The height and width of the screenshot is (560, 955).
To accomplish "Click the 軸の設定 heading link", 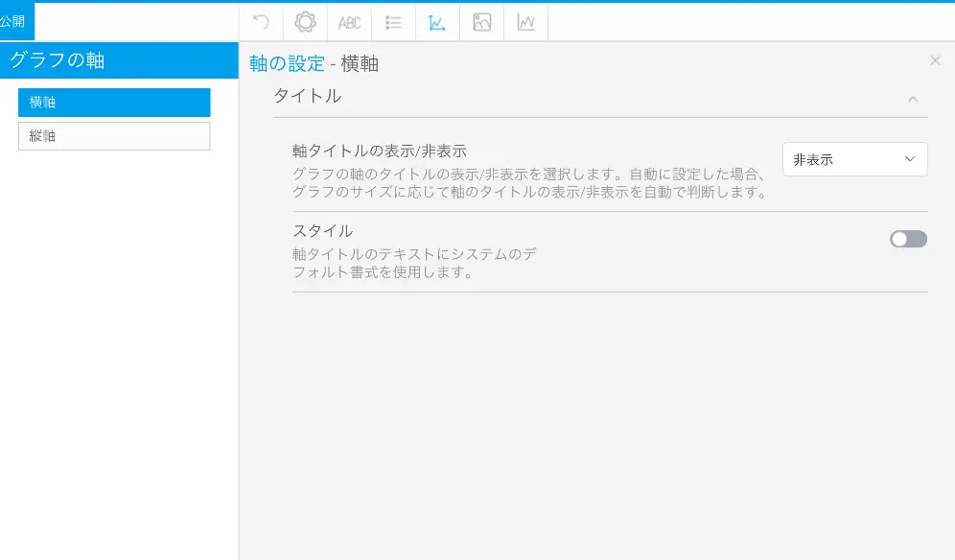I will click(x=287, y=64).
